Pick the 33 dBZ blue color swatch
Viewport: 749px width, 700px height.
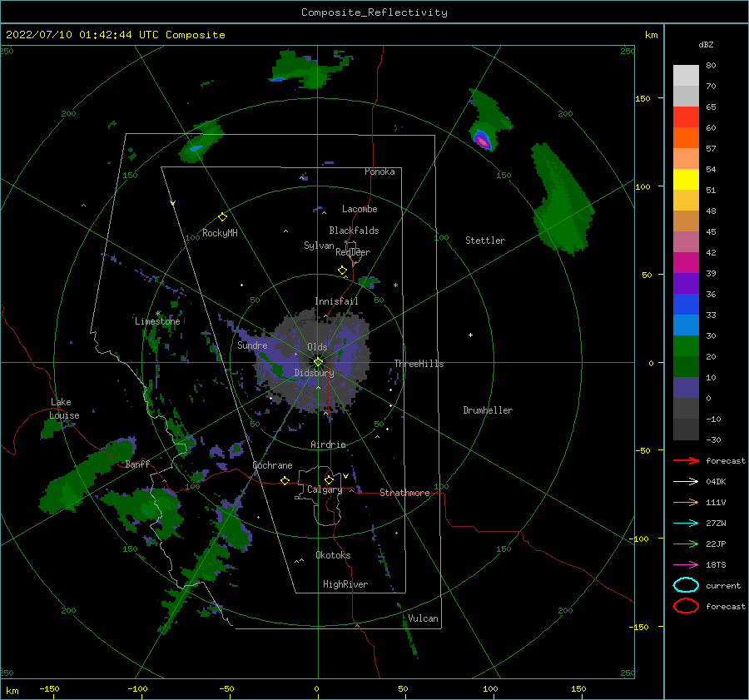coord(686,304)
